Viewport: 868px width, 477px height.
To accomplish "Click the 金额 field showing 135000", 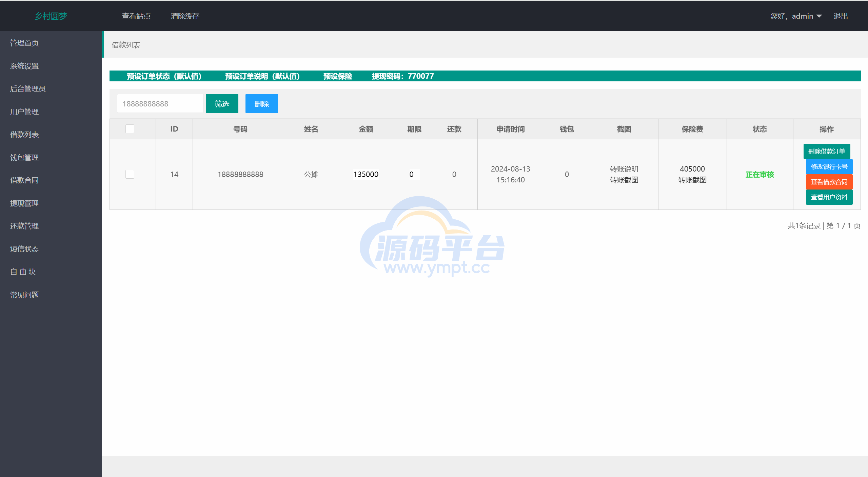I will (x=366, y=175).
